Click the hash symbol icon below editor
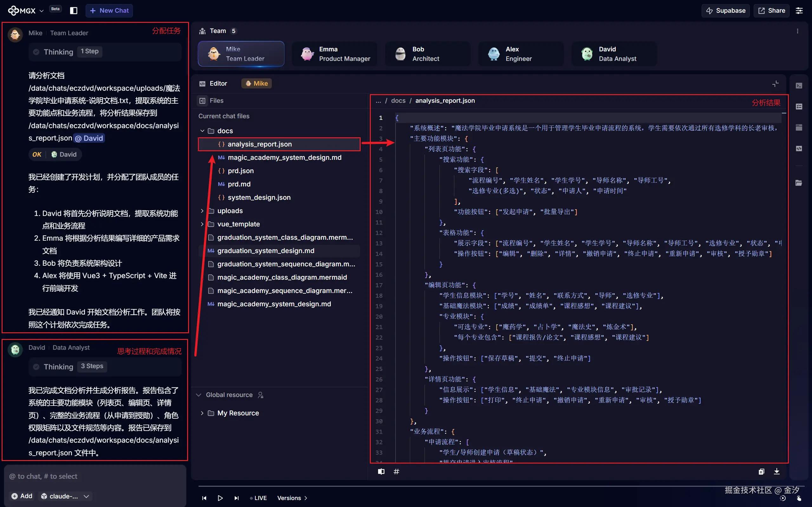 [x=396, y=472]
